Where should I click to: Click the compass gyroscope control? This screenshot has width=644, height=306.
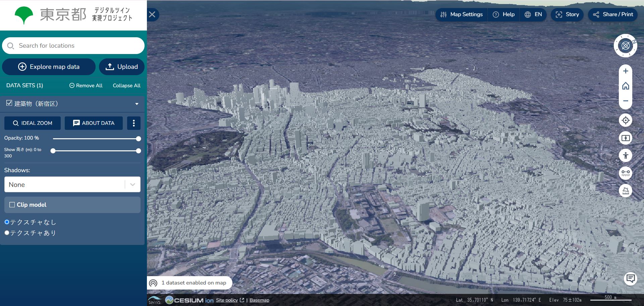coord(626,46)
